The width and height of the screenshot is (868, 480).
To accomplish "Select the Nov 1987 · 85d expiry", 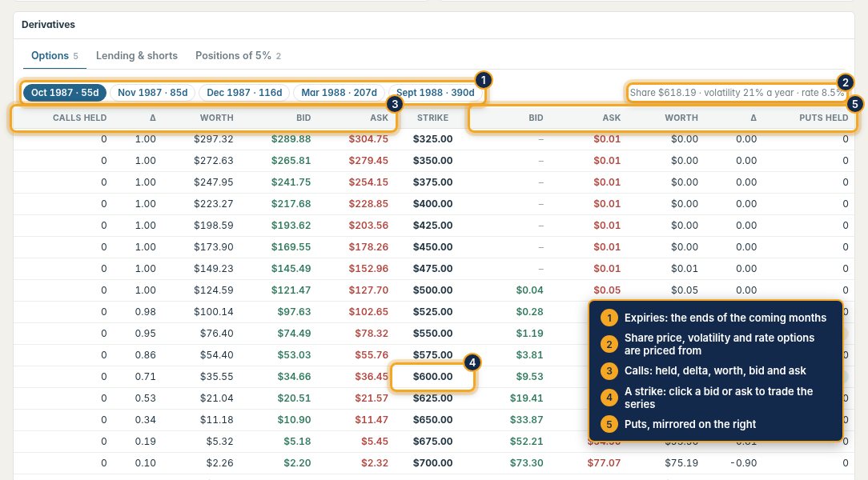I will point(153,92).
